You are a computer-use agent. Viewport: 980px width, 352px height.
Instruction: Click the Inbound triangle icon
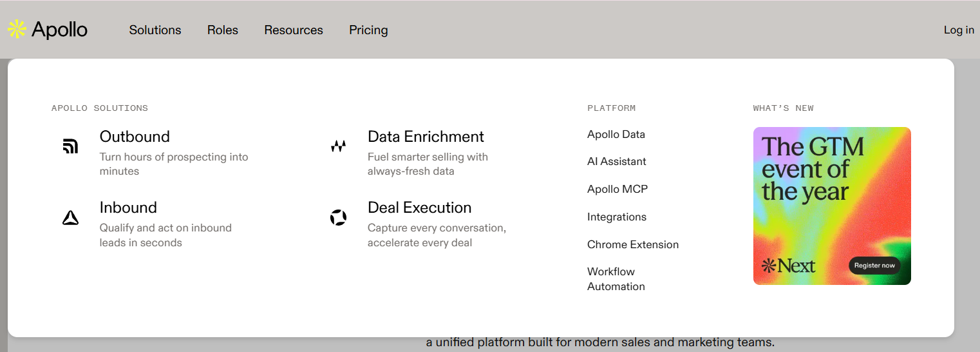pos(70,218)
